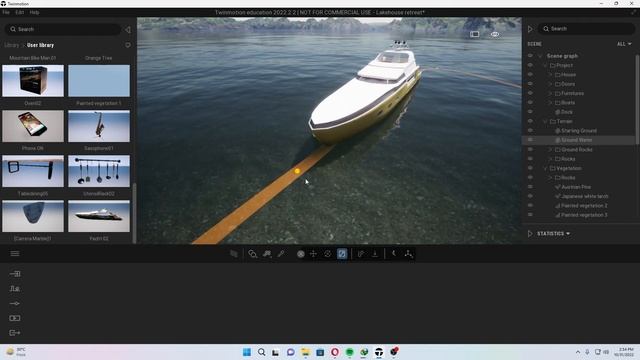The width and height of the screenshot is (640, 360).
Task: Expand the Doors folder
Action: pyautogui.click(x=550, y=84)
